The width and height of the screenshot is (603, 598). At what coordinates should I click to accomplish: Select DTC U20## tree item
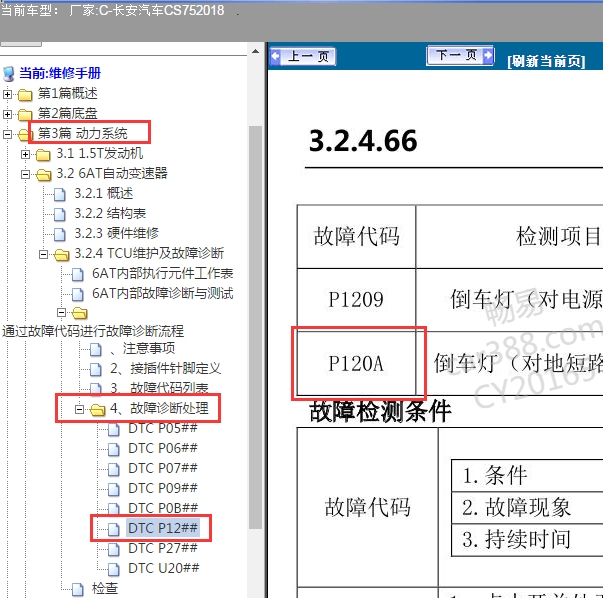point(164,568)
